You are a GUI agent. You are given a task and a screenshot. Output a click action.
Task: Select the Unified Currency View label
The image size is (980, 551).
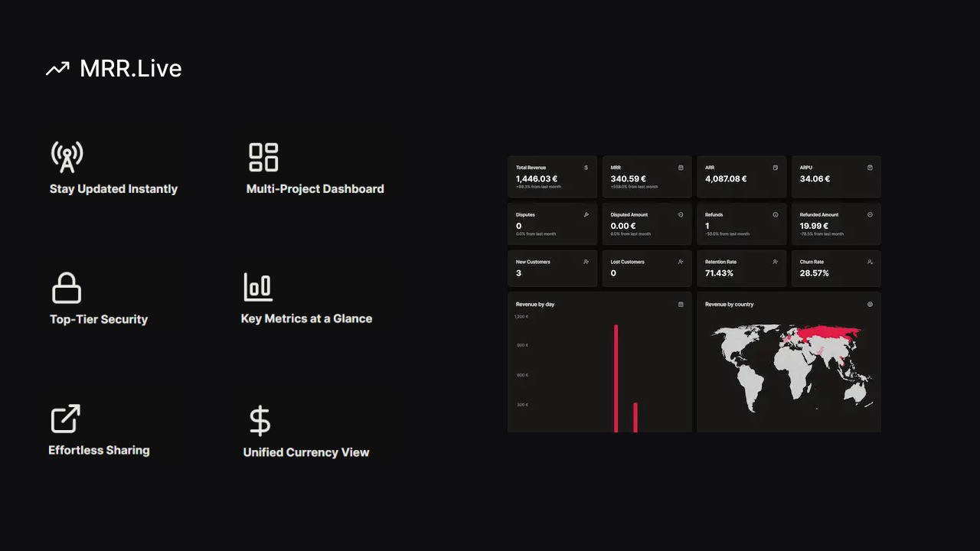pyautogui.click(x=306, y=452)
